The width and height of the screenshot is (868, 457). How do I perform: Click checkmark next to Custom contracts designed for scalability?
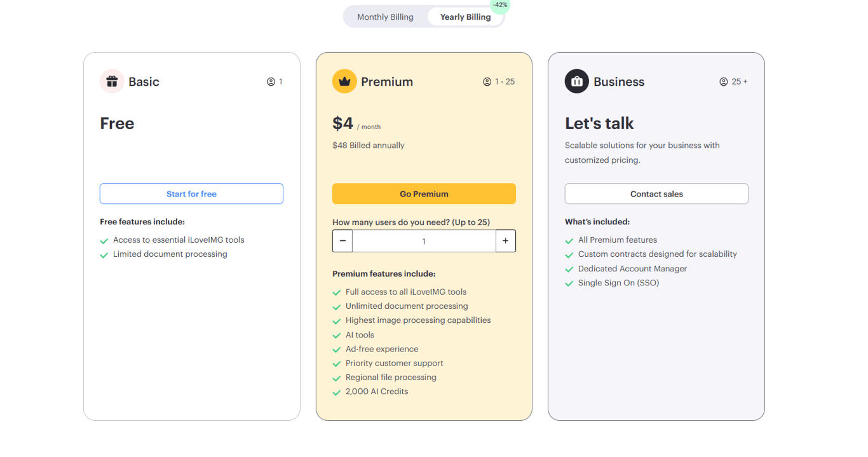(x=569, y=255)
